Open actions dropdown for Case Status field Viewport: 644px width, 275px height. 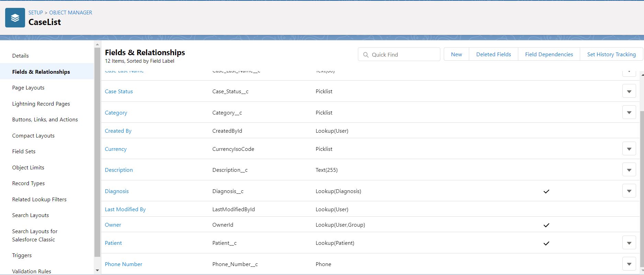pos(629,92)
